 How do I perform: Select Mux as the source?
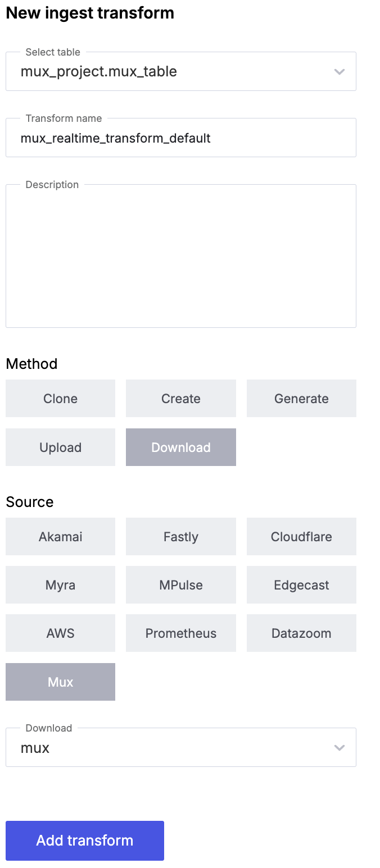coord(60,681)
